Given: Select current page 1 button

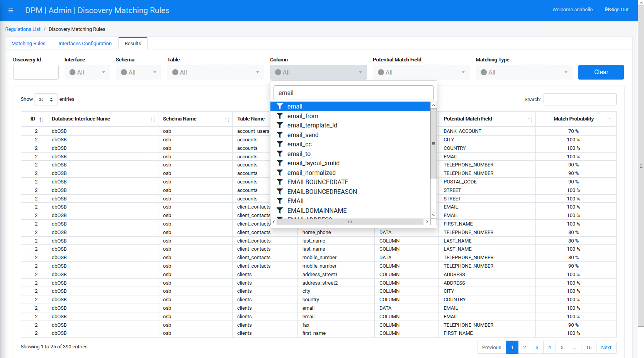Looking at the screenshot, I should (512, 347).
